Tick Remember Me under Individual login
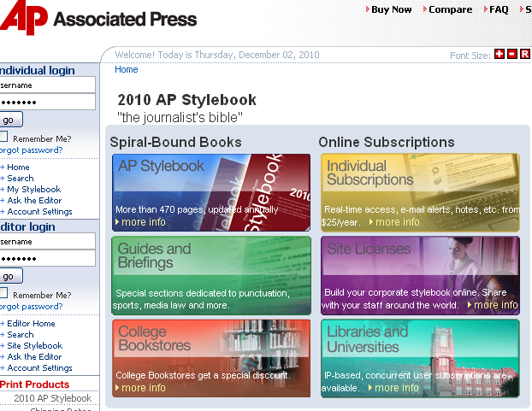This screenshot has height=411, width=532. (x=3, y=137)
